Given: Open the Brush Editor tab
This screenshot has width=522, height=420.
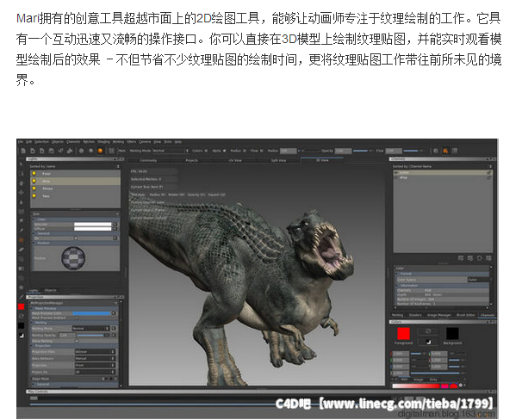Looking at the screenshot, I should (466, 315).
